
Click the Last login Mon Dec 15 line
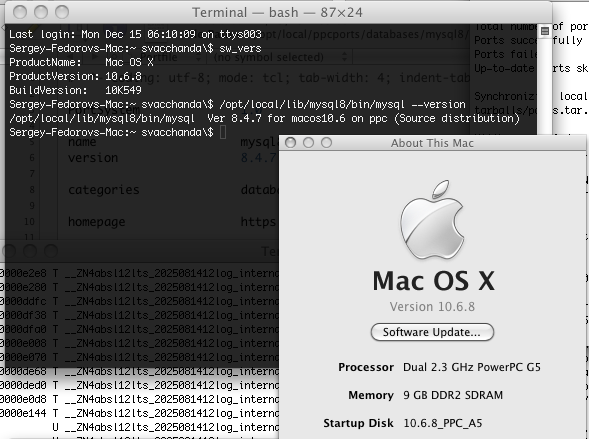click(x=135, y=34)
